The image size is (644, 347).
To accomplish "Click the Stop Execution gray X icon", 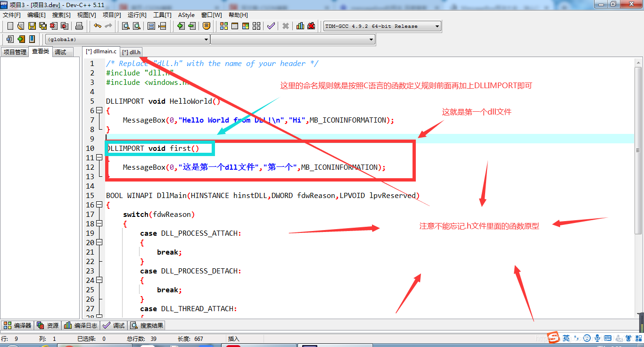I will [286, 26].
